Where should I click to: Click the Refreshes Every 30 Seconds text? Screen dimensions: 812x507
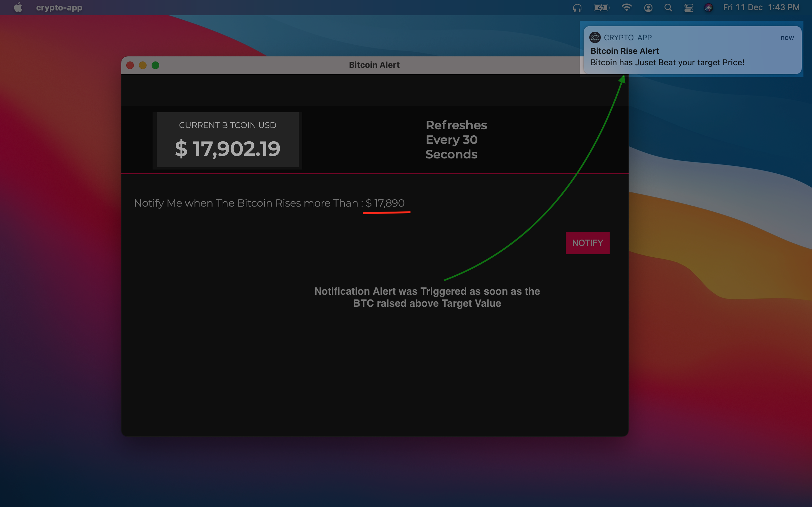(456, 140)
